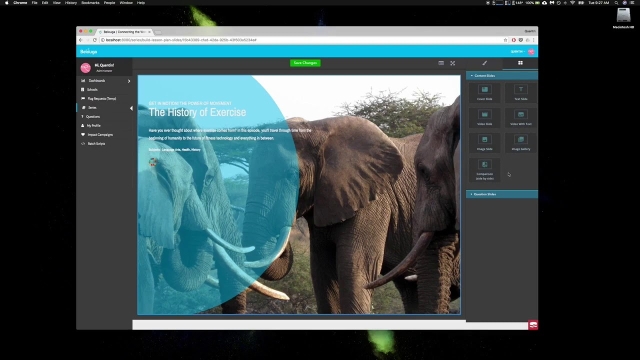Add a Video Slide from content slides
The height and width of the screenshot is (360, 640).
pyautogui.click(x=484, y=118)
